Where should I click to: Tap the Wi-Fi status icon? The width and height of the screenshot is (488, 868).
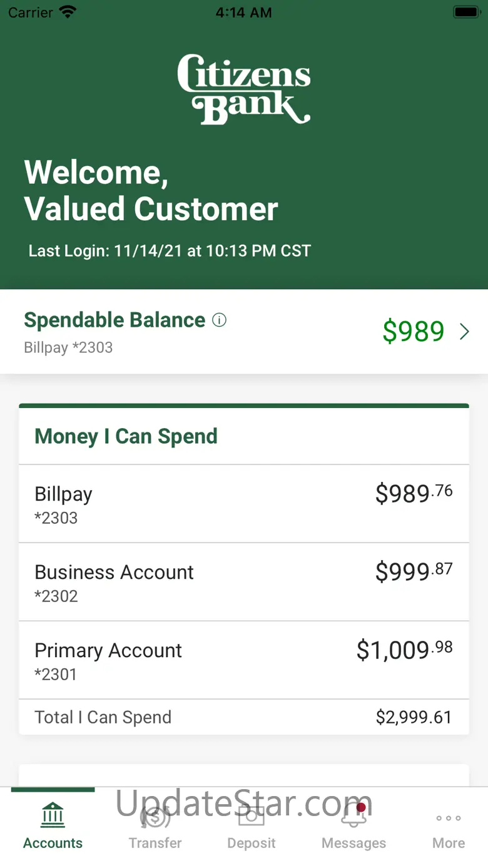tap(67, 13)
